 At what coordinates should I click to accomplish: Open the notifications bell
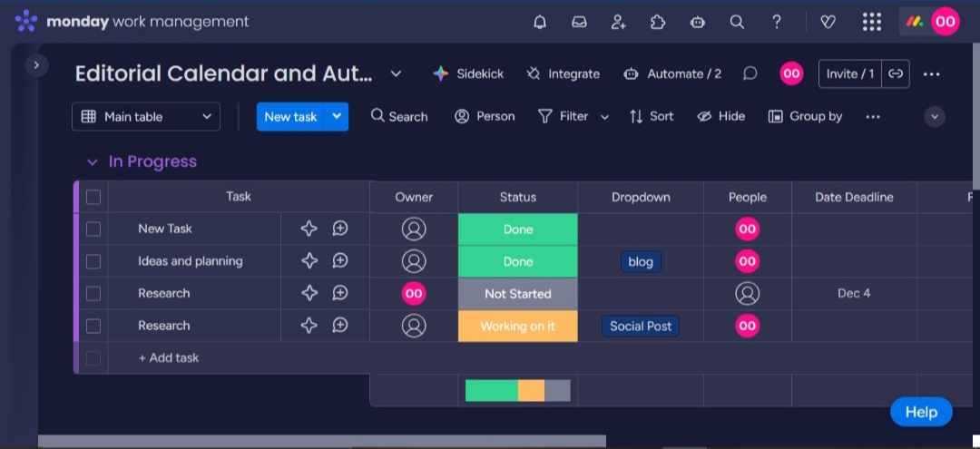tap(539, 22)
